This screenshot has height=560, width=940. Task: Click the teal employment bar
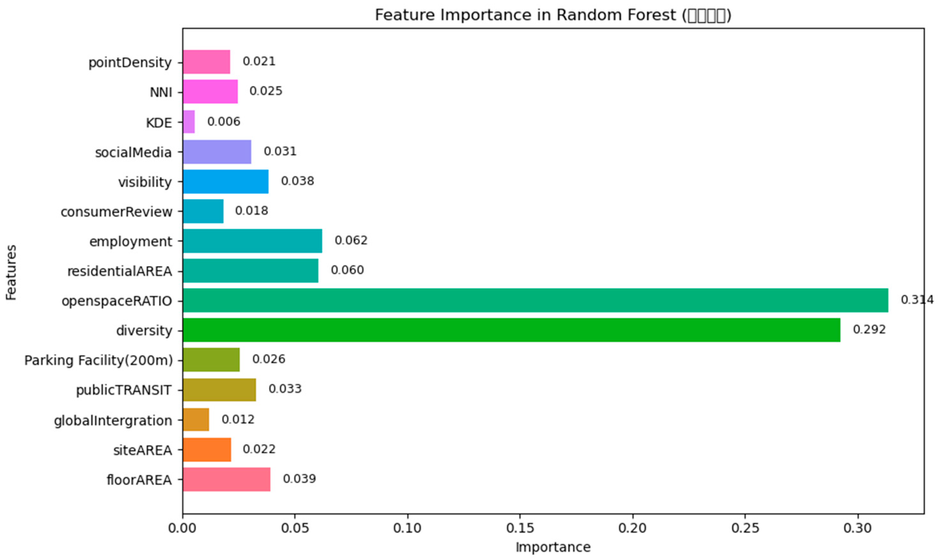[252, 241]
